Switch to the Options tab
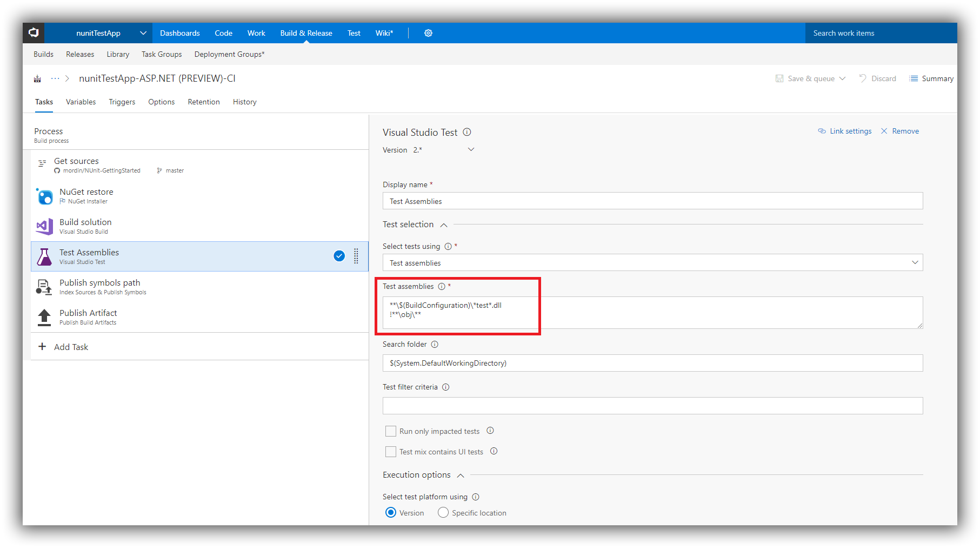980x548 pixels. coord(162,102)
